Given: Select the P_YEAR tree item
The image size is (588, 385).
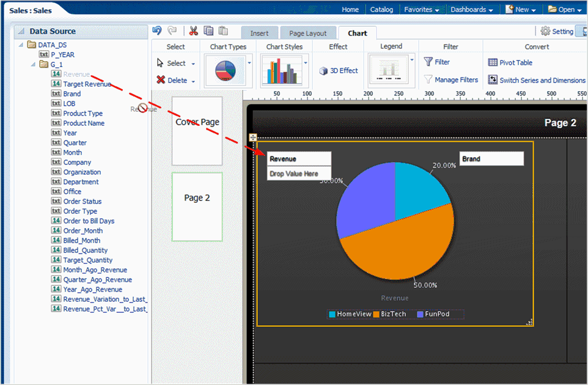Looking at the screenshot, I should (x=57, y=55).
